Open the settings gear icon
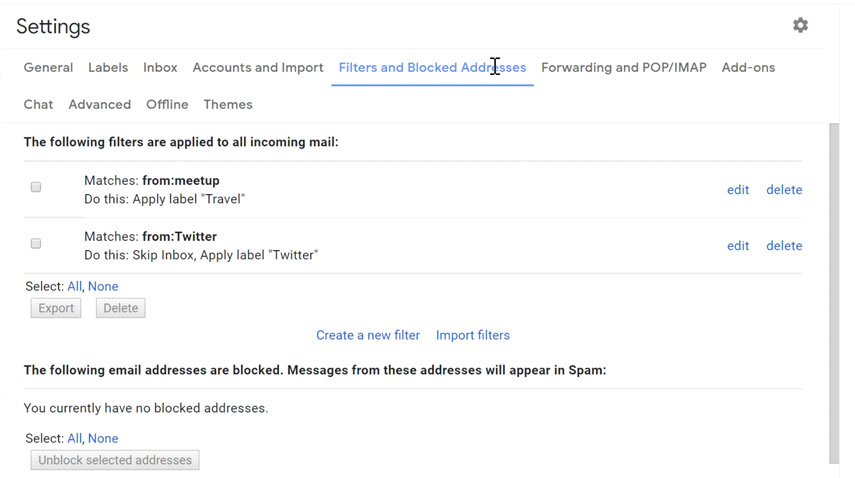The height and width of the screenshot is (478, 855). [800, 26]
